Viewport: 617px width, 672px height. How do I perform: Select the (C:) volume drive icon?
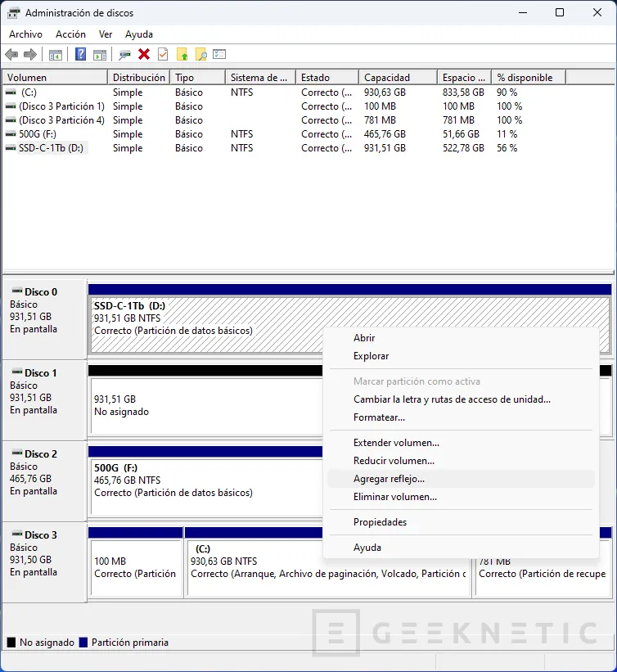click(11, 92)
